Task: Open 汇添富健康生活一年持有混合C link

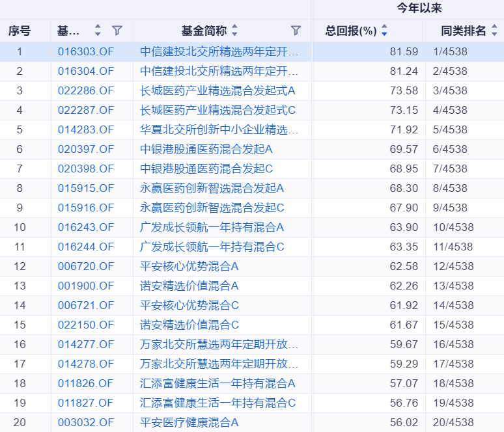Action: coord(217,403)
